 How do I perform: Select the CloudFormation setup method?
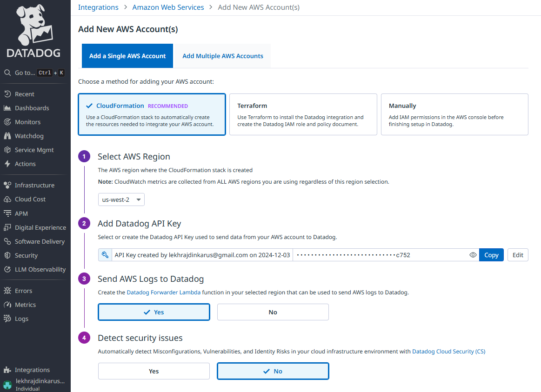click(152, 114)
